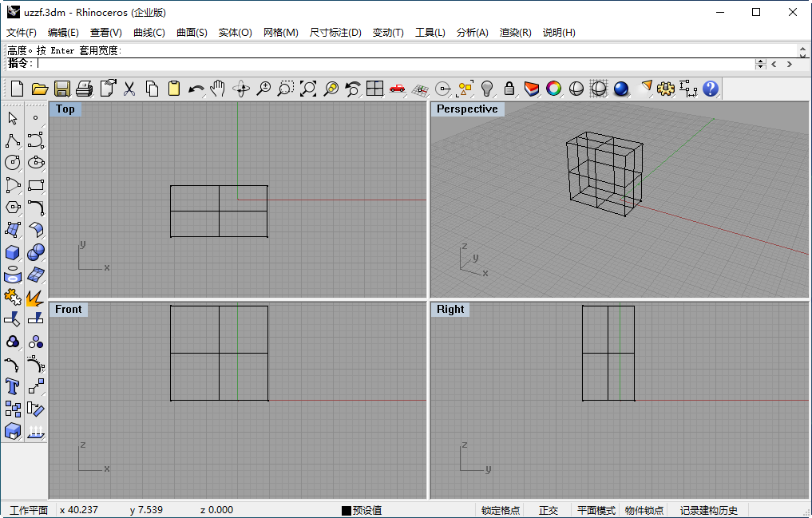Screen dimensions: 812x518
Task: Click the Options gear icon
Action: (666, 89)
